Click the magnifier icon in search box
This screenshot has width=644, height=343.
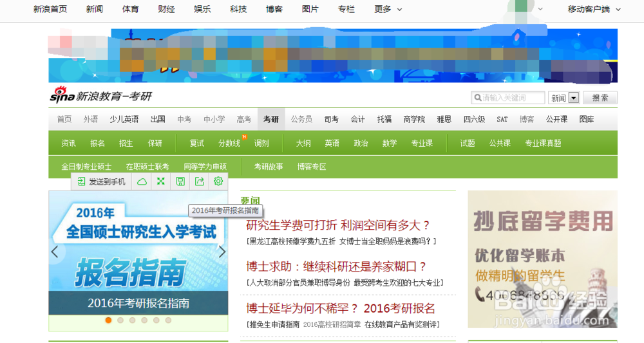(x=478, y=98)
